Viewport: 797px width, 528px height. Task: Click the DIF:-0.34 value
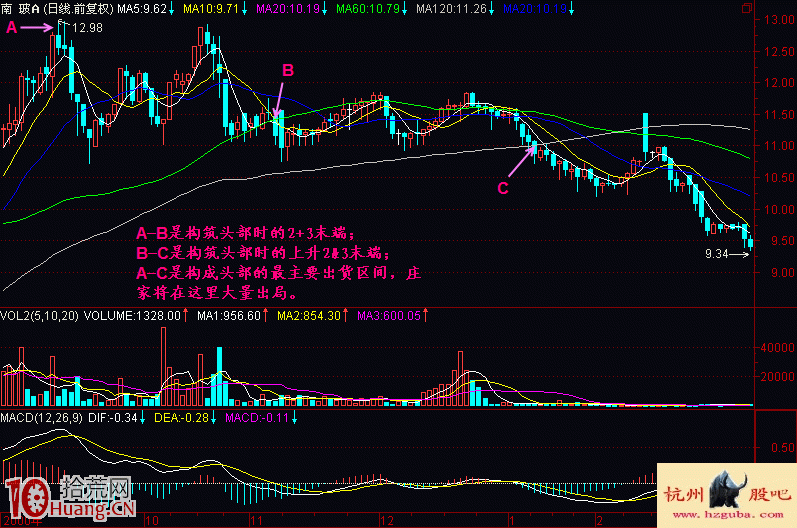point(113,418)
